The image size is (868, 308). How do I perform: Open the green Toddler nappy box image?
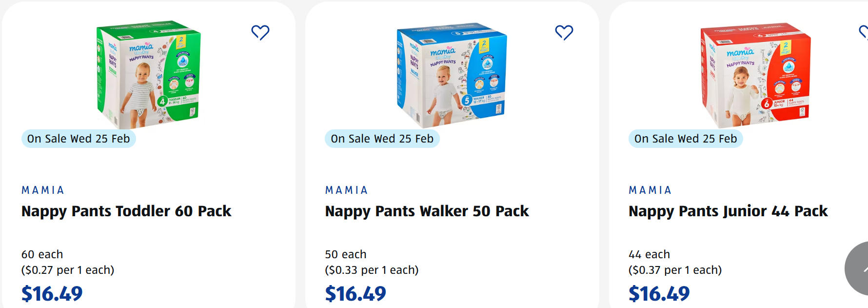pyautogui.click(x=149, y=73)
